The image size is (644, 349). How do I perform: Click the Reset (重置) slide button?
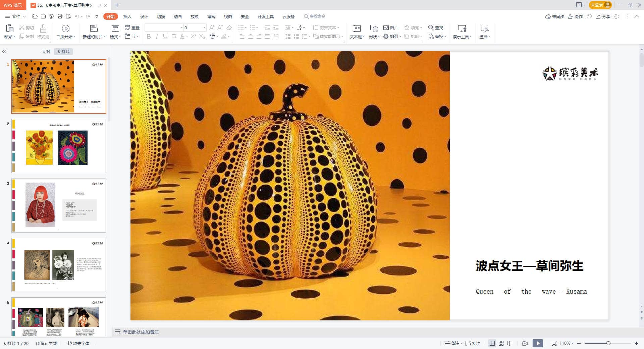pyautogui.click(x=132, y=28)
